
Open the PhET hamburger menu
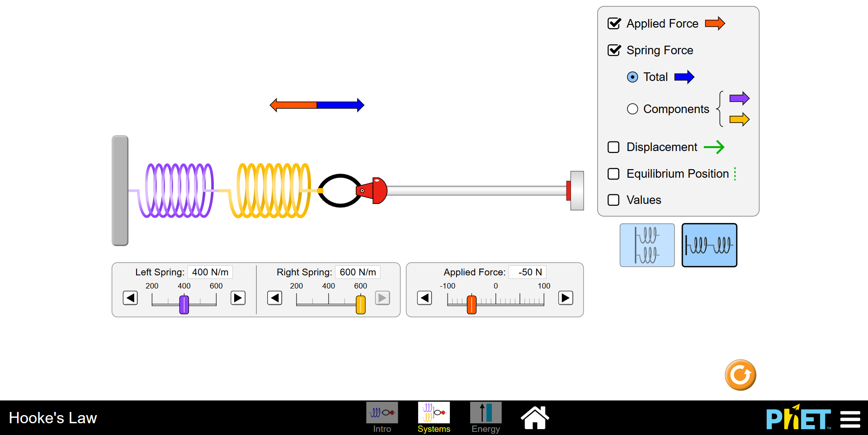[x=850, y=419]
